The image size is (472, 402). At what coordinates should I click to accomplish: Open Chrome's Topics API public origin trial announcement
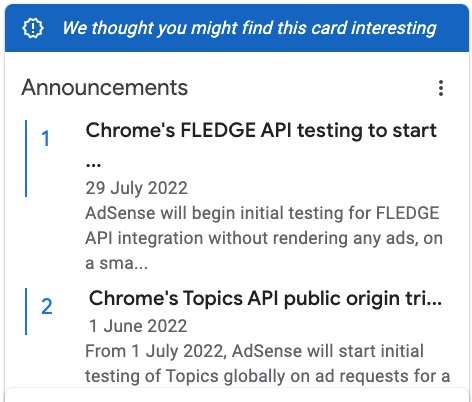click(x=265, y=298)
